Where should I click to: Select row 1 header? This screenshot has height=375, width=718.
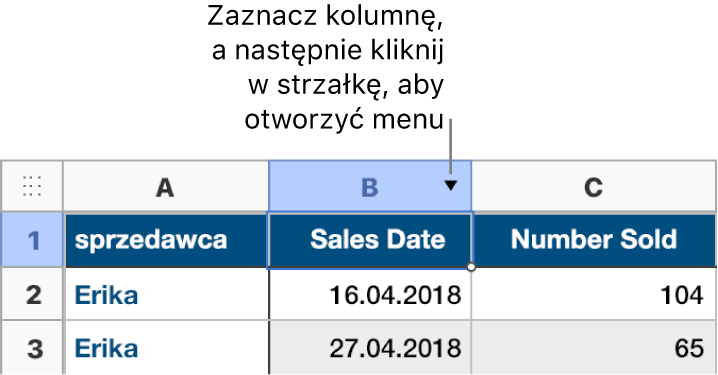[32, 240]
